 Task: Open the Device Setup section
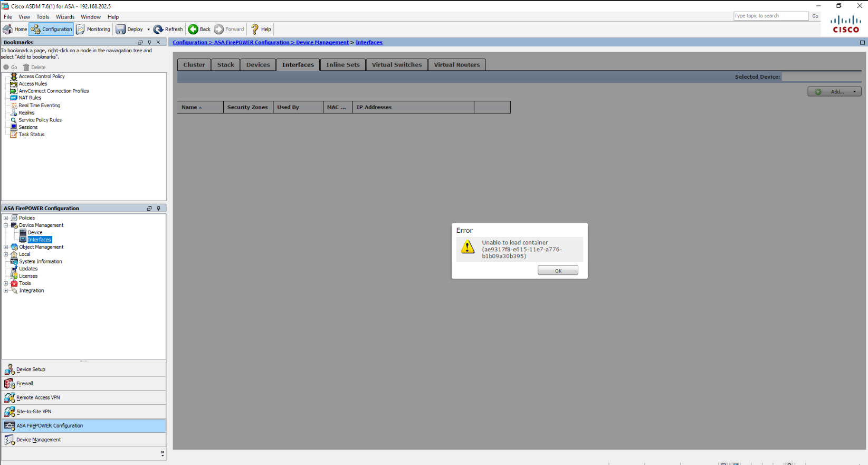pyautogui.click(x=84, y=369)
